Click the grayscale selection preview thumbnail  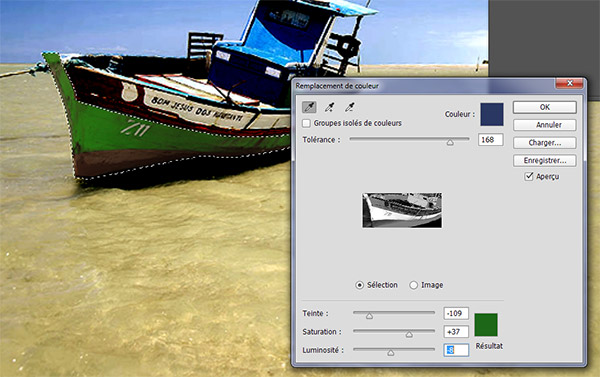[x=402, y=210]
